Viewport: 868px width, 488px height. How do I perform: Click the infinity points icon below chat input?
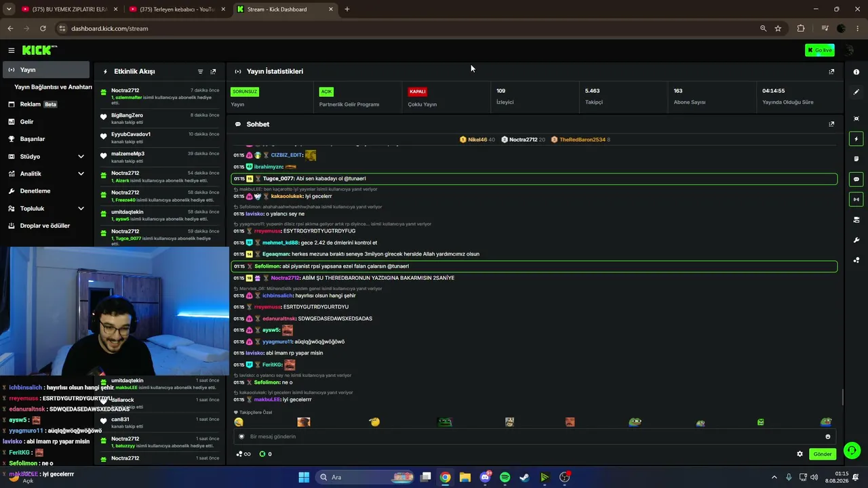point(243,454)
